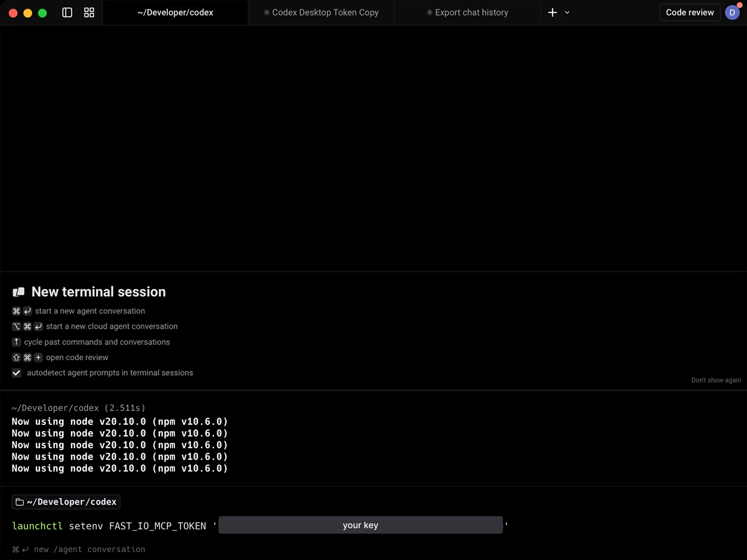Screen dimensions: 747x560
Task: Open the new tab options chevron dropdown
Action: pos(567,12)
